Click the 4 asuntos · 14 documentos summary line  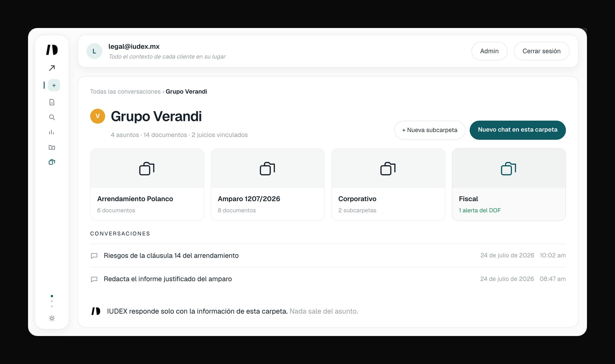pyautogui.click(x=179, y=135)
